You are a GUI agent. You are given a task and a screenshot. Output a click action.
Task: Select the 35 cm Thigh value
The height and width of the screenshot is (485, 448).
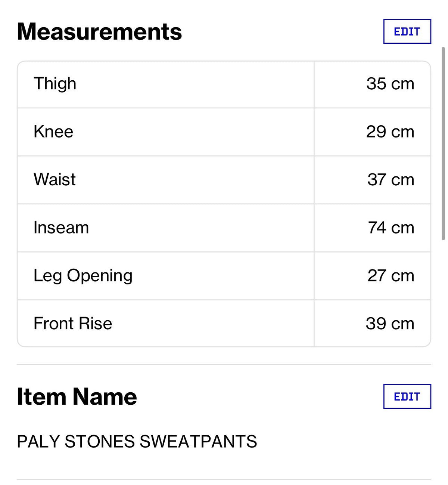tap(390, 84)
